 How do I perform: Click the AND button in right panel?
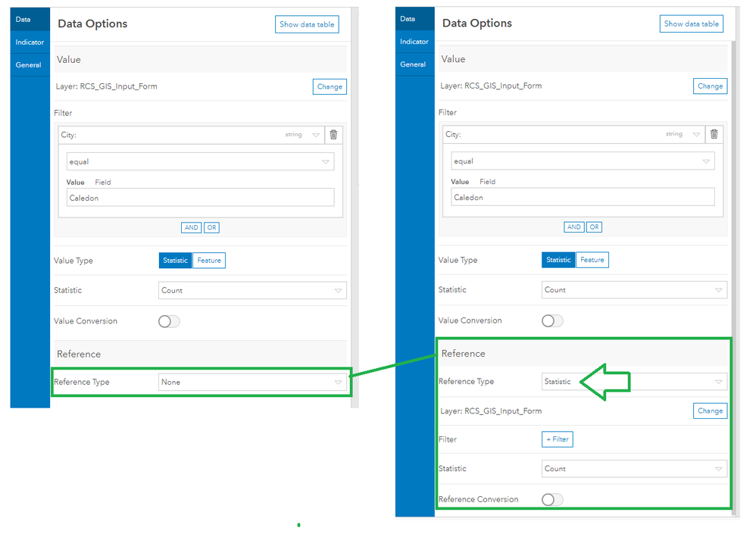click(573, 227)
